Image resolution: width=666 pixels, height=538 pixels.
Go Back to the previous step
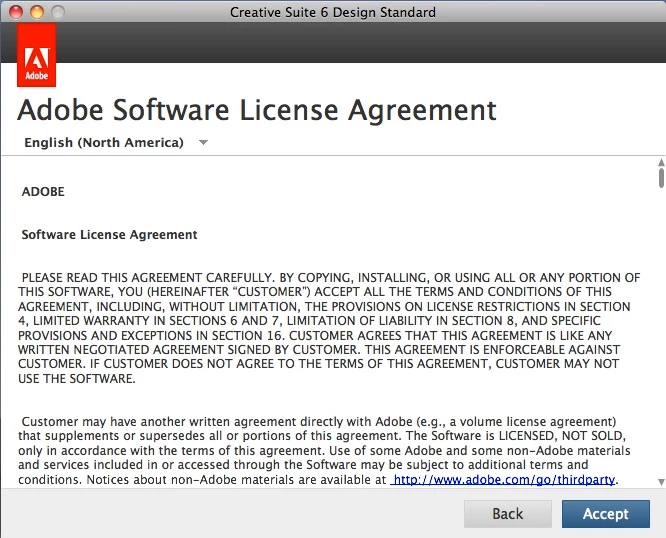coord(508,514)
